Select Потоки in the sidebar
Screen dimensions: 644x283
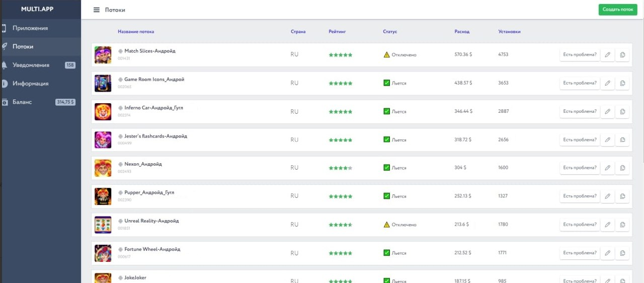pyautogui.click(x=40, y=46)
